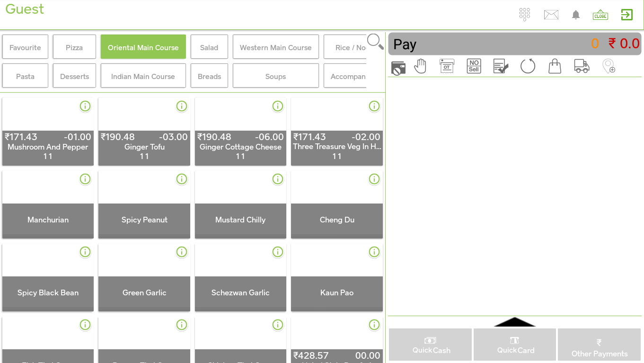
Task: Open the Western Main Course category
Action: pyautogui.click(x=276, y=47)
